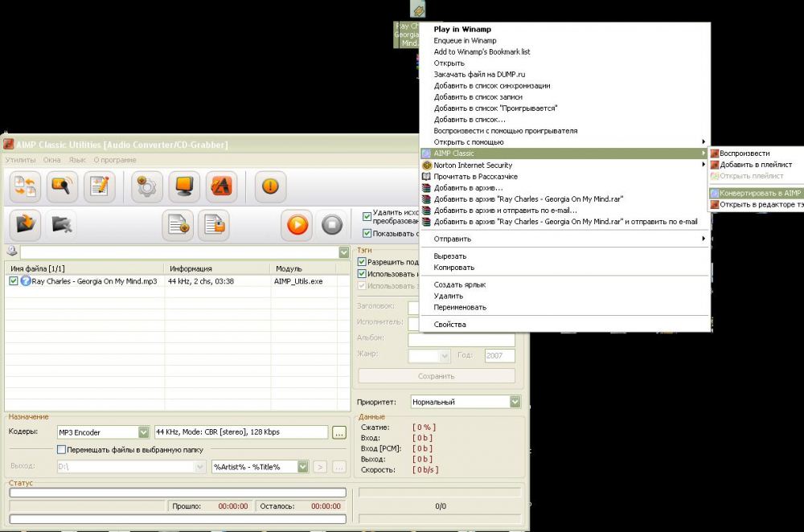Click the Год field showing 2007

coord(499,355)
